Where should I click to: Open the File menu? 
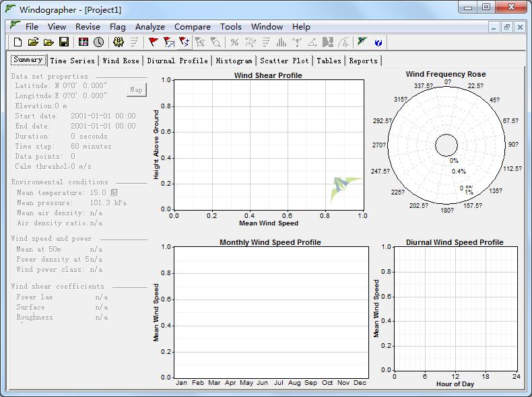tap(32, 27)
